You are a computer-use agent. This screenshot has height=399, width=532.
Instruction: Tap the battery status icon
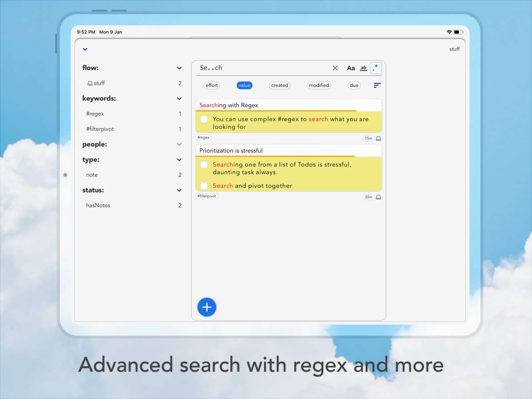458,32
